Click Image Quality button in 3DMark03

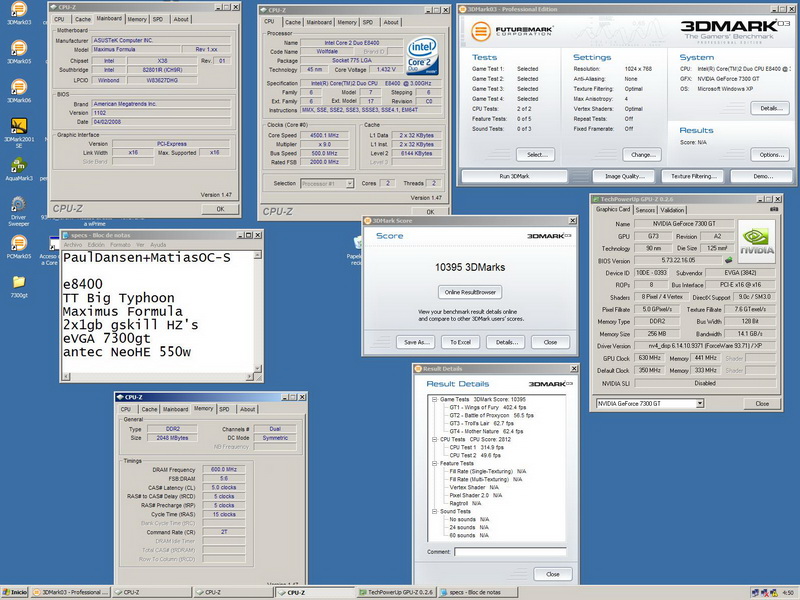click(x=624, y=176)
